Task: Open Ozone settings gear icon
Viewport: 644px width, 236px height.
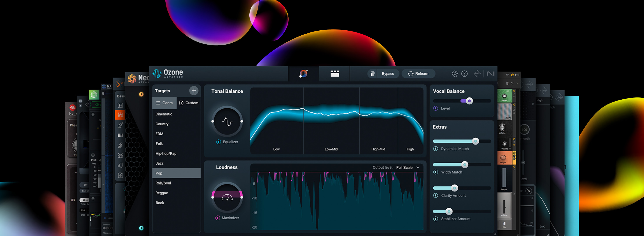Action: pyautogui.click(x=455, y=74)
